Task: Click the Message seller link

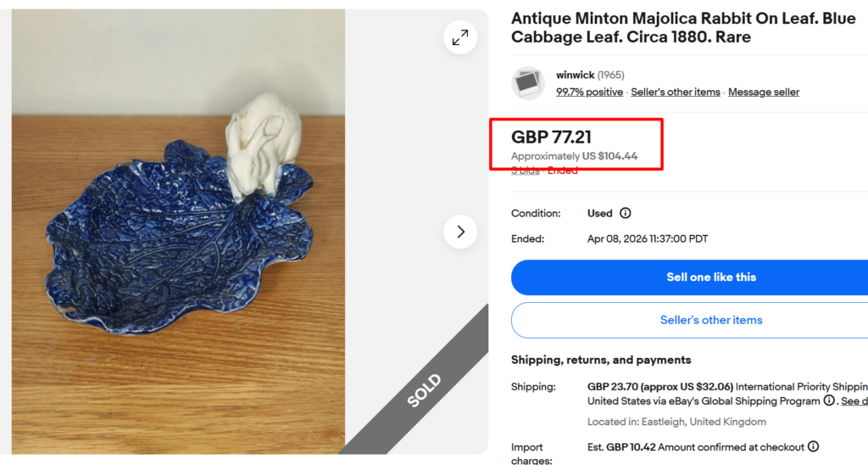Action: coord(763,92)
